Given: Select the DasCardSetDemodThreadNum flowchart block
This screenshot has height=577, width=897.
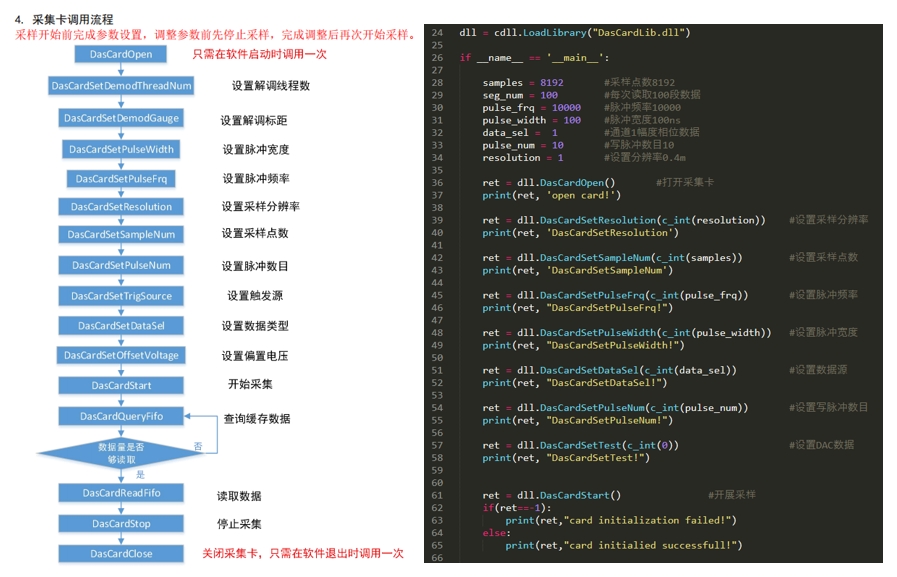Looking at the screenshot, I should pos(121,86).
